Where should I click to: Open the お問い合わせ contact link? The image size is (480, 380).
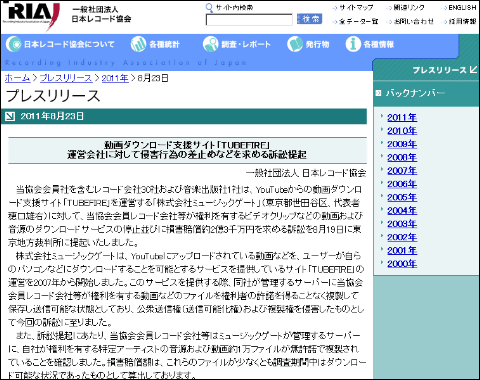click(413, 21)
